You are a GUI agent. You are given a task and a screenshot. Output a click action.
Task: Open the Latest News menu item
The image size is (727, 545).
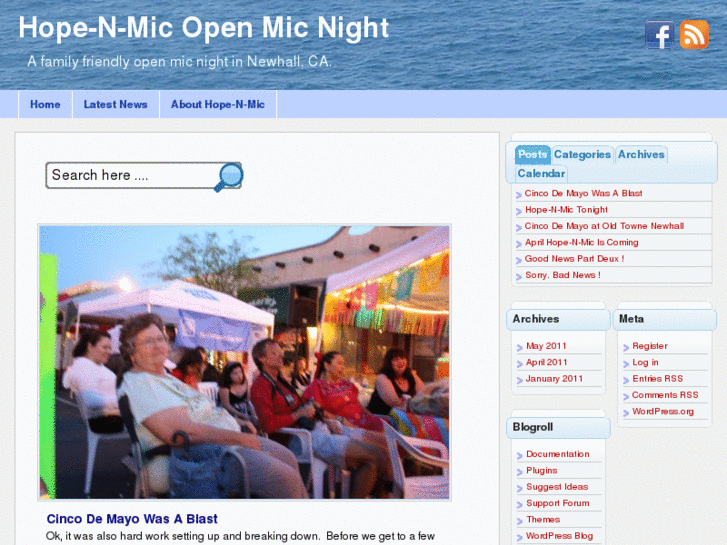(x=116, y=104)
